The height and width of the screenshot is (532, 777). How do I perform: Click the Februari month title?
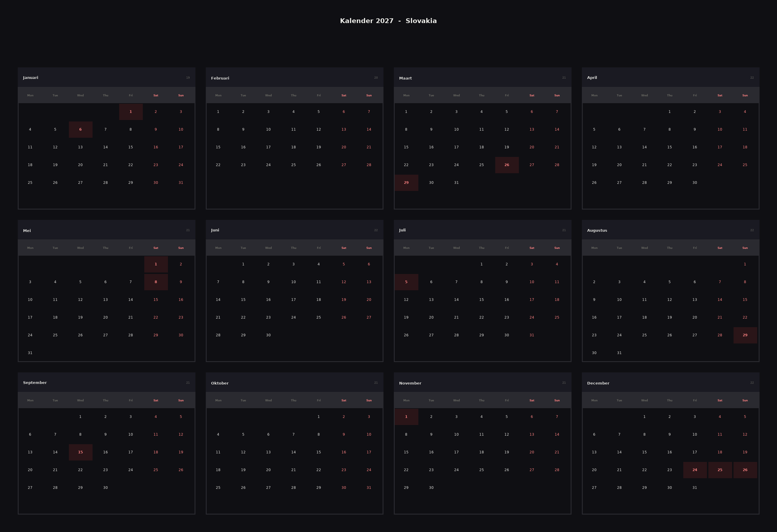[x=220, y=78]
